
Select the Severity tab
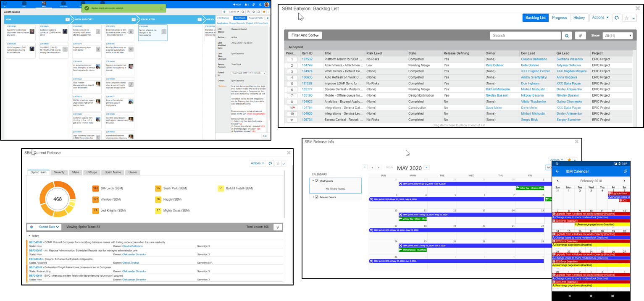click(59, 172)
